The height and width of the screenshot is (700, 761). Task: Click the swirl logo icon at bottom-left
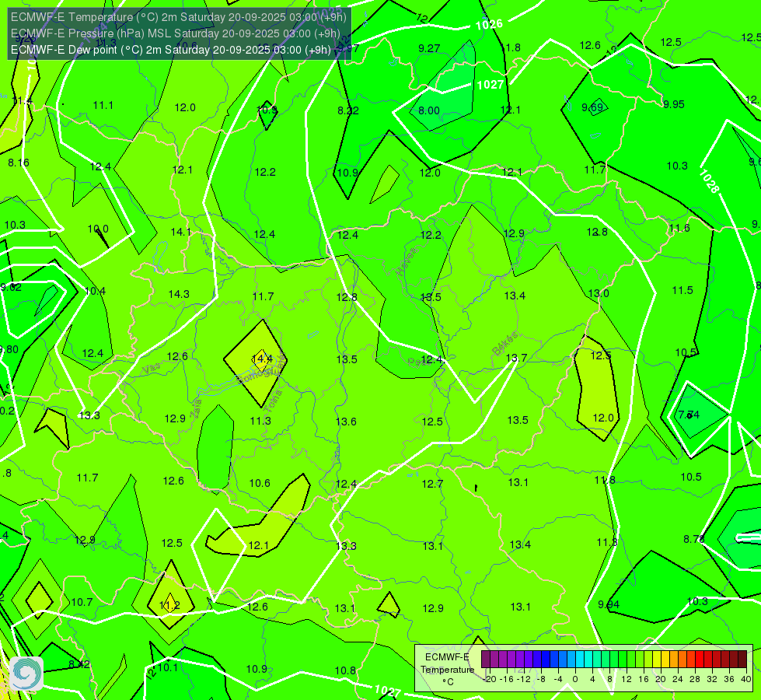pos(26,674)
